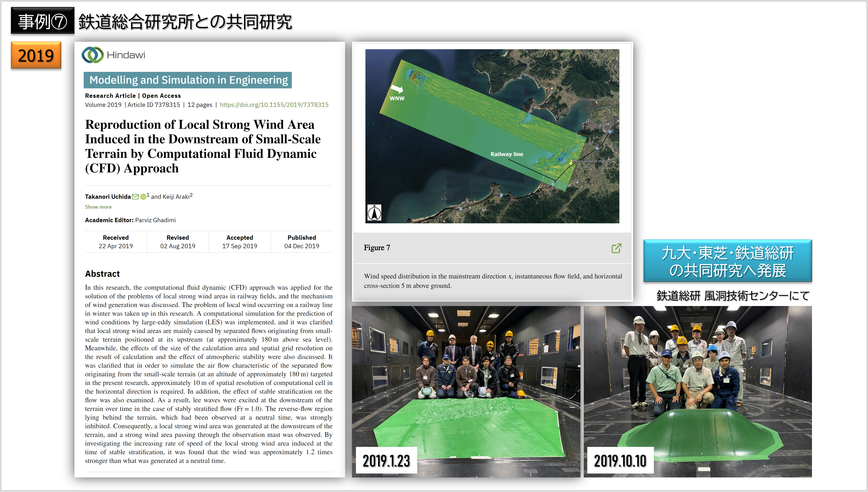Click the caption 鉄道総研 風洞技術センターにて

point(733,296)
